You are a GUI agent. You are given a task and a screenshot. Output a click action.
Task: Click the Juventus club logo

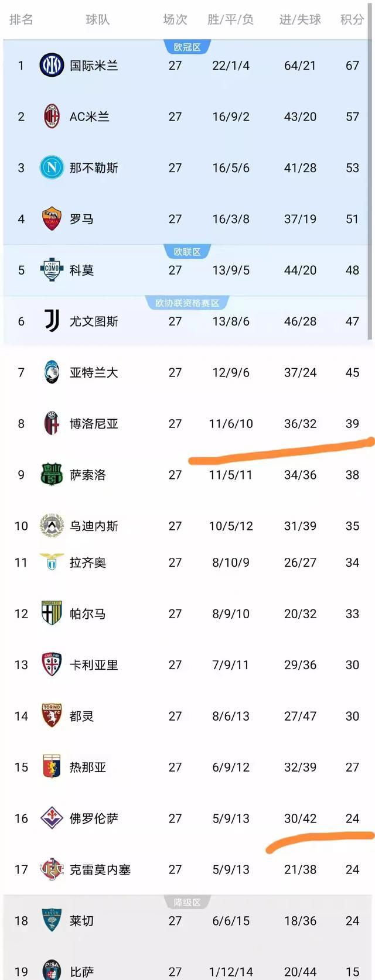click(x=52, y=321)
